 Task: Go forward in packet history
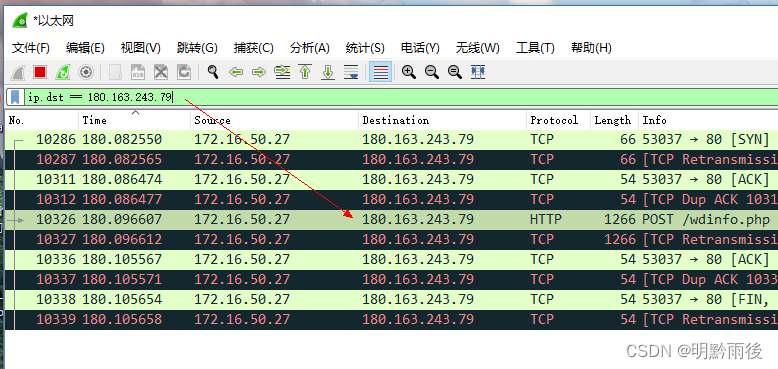point(259,72)
